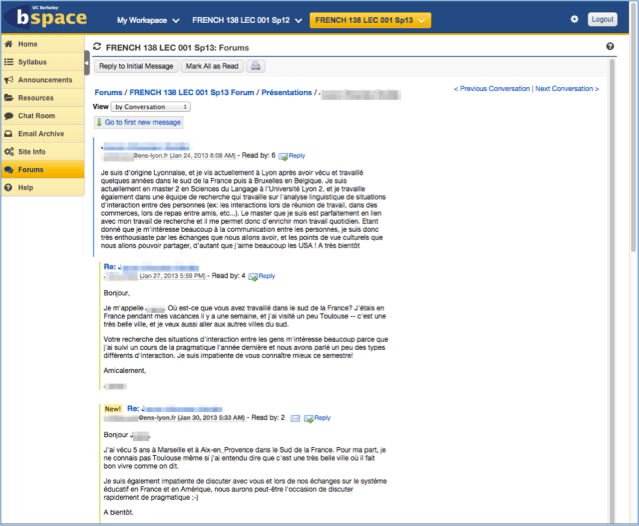Click Go to first new message

138,122
